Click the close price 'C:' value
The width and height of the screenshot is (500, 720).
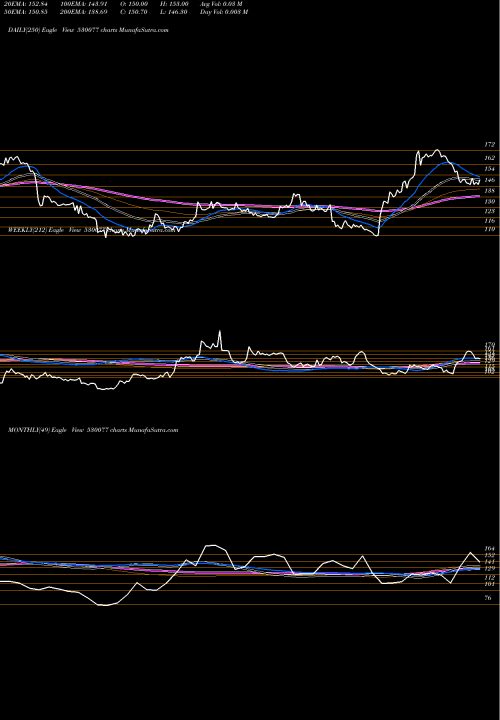[x=135, y=12]
